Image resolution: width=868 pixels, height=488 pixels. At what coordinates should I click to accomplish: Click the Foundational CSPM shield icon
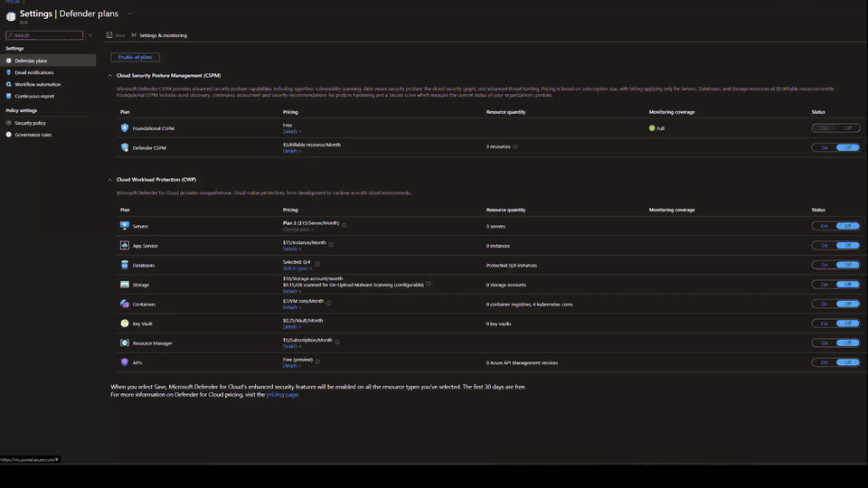[125, 127]
